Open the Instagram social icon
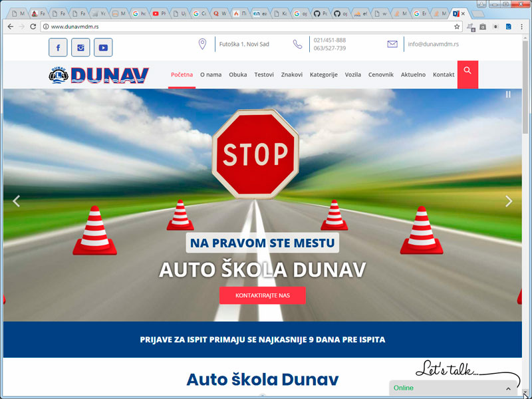This screenshot has height=399, width=532. 80,47
